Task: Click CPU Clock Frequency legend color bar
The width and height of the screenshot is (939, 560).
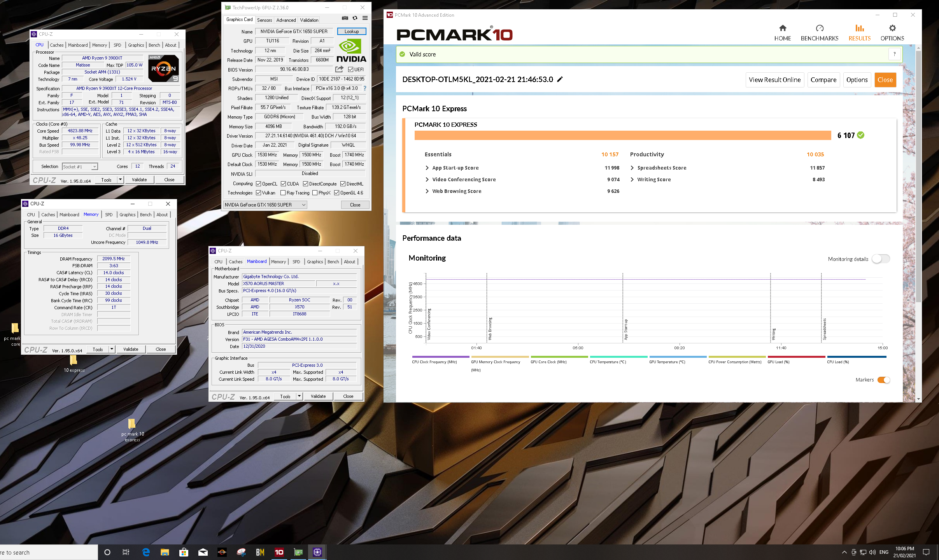Action: [x=441, y=357]
